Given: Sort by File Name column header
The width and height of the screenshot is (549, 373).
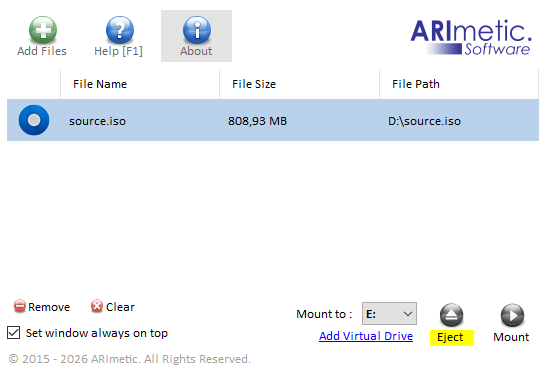Looking at the screenshot, I should 140,84.
